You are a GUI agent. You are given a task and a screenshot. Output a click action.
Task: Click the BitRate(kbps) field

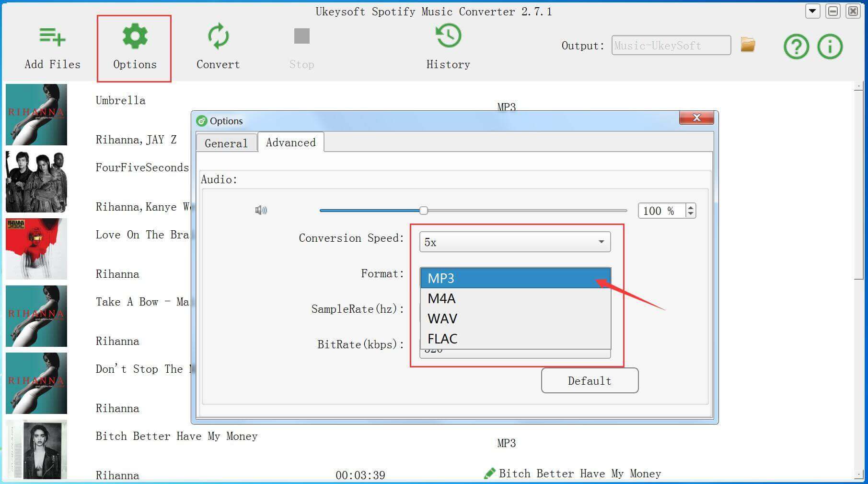point(515,354)
